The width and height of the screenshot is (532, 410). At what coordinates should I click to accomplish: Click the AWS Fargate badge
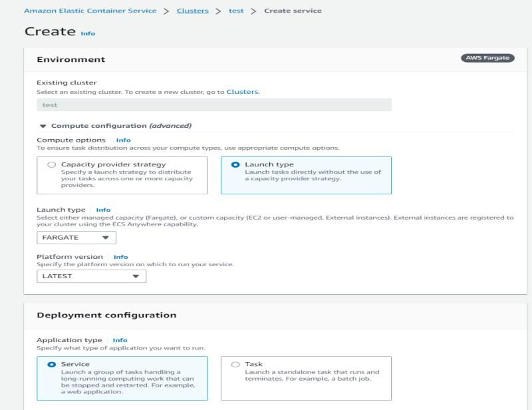coord(487,58)
